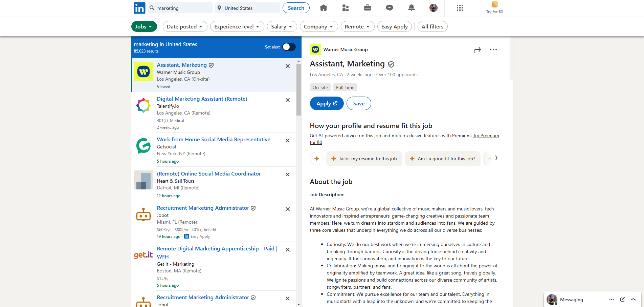Dismiss the Work from Home Social Media job
Viewport: 644px width, 307px height.
pyautogui.click(x=288, y=141)
